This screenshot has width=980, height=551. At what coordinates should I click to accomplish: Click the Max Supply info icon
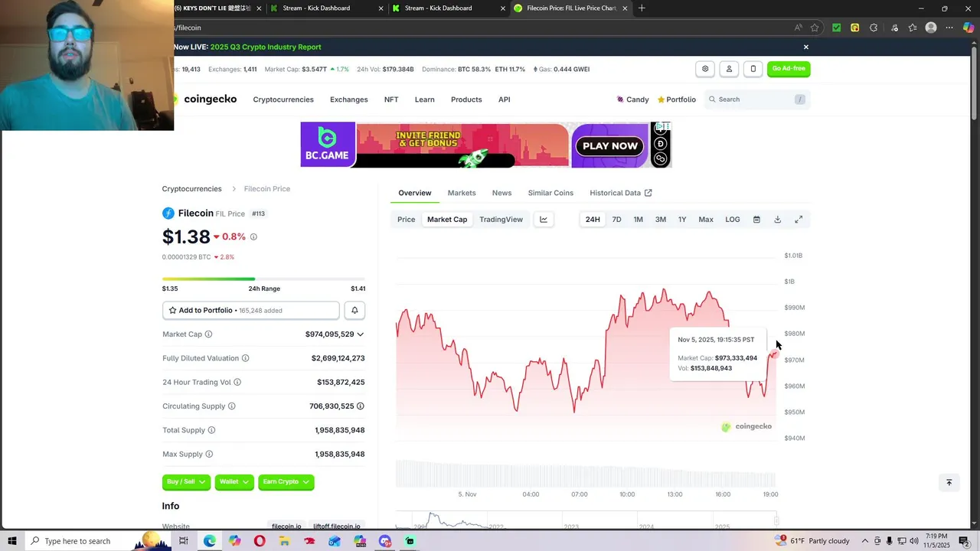tap(210, 455)
